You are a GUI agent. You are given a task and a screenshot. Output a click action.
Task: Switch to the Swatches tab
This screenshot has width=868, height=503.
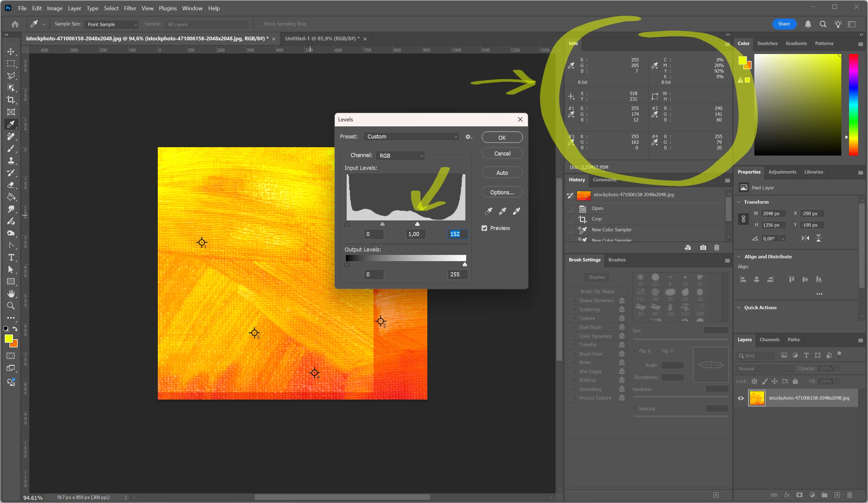tap(767, 43)
